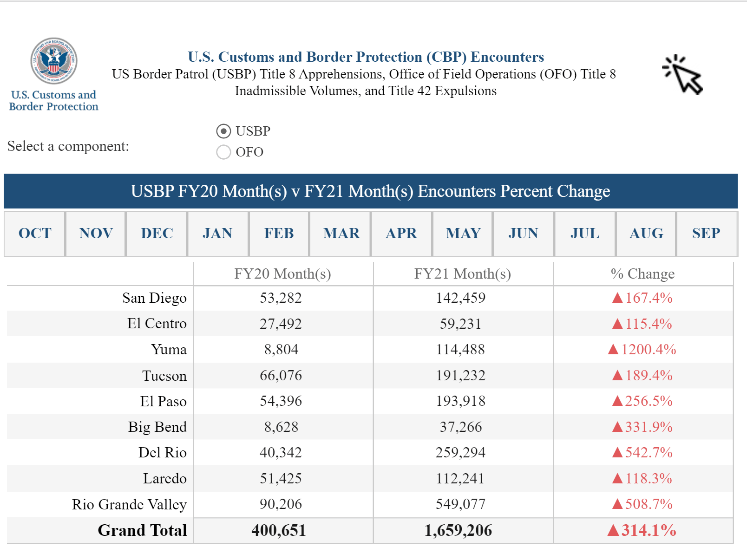The image size is (747, 560).
Task: Select the SEP month button
Action: [x=706, y=234]
